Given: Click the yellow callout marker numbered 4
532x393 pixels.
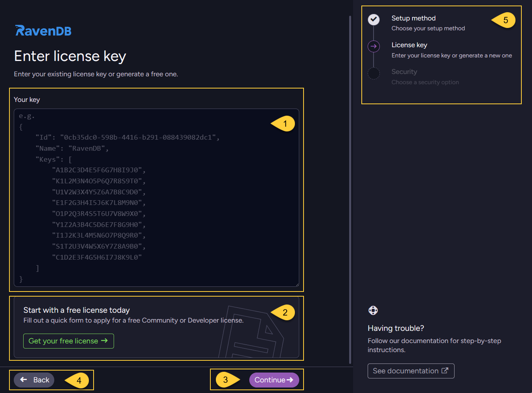Looking at the screenshot, I should click(x=78, y=380).
